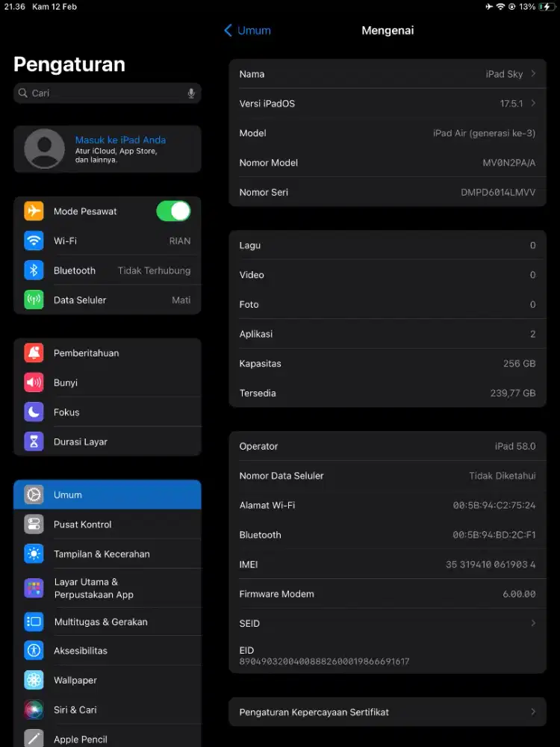The image size is (560, 747).
Task: Tap the Fokus moon icon
Action: (x=34, y=412)
